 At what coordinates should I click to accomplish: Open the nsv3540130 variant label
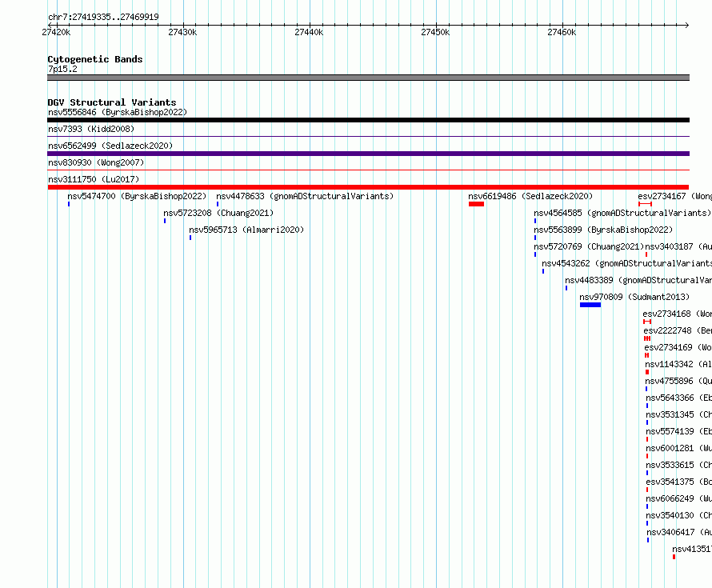pos(679,515)
